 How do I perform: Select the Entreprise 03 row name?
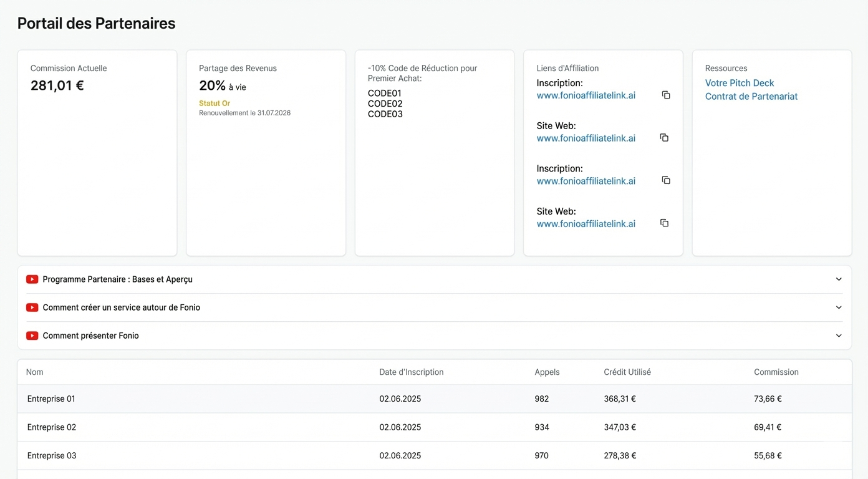pos(52,455)
